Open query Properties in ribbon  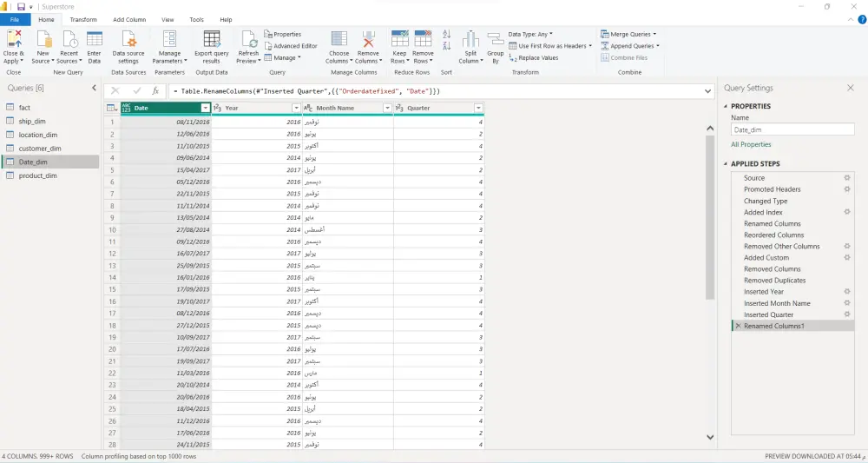click(283, 35)
